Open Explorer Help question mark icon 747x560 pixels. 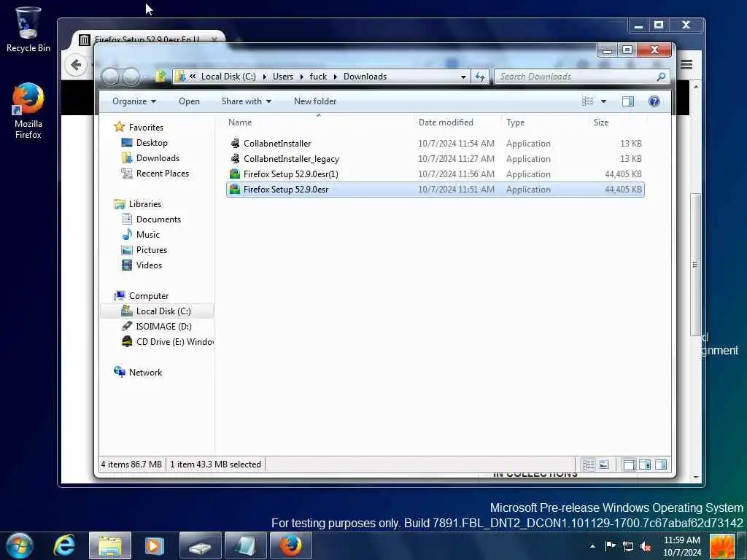654,101
